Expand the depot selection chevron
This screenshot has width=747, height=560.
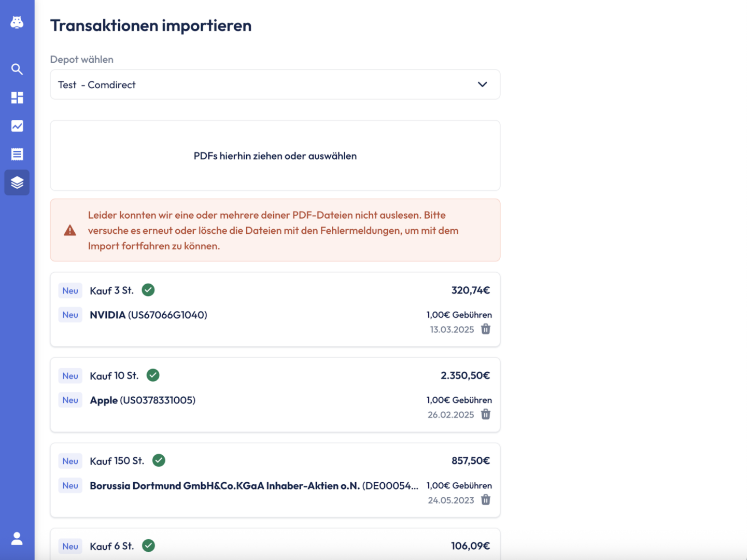click(x=482, y=85)
